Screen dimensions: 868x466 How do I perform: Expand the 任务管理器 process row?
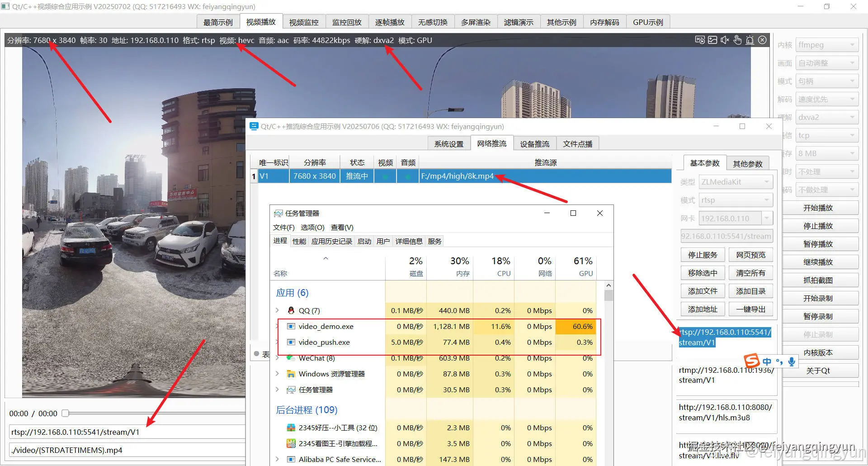tap(278, 390)
